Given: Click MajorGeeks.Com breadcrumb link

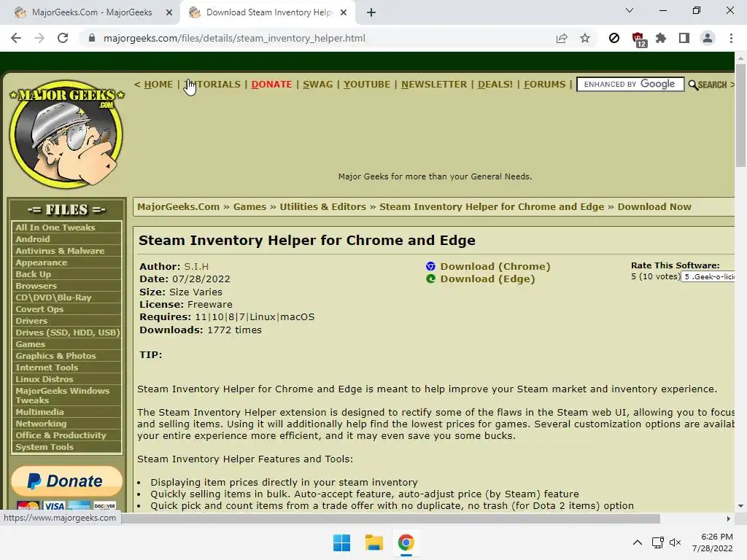Looking at the screenshot, I should (179, 206).
